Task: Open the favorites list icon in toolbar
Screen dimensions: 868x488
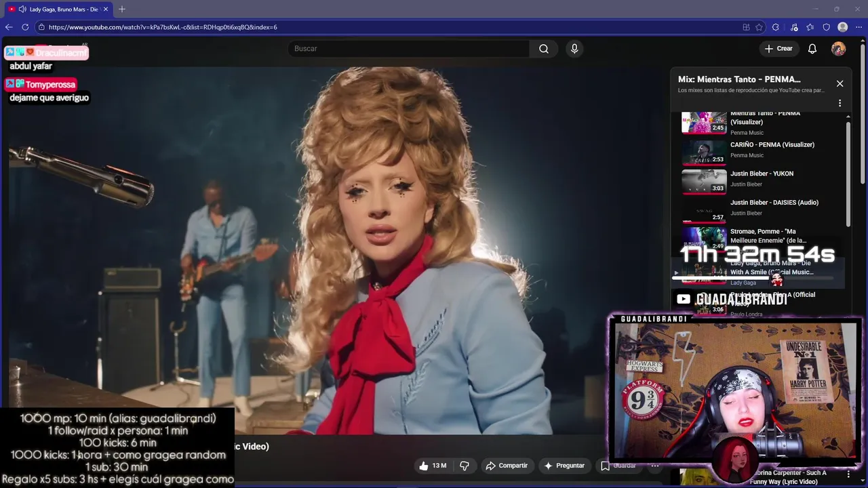Action: [x=810, y=27]
